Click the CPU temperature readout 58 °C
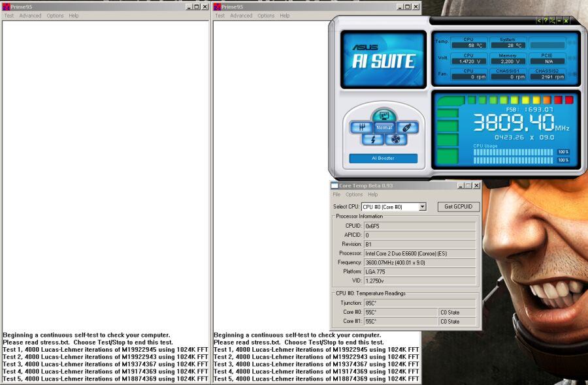Screen dimensions: 588x385 pos(468,45)
